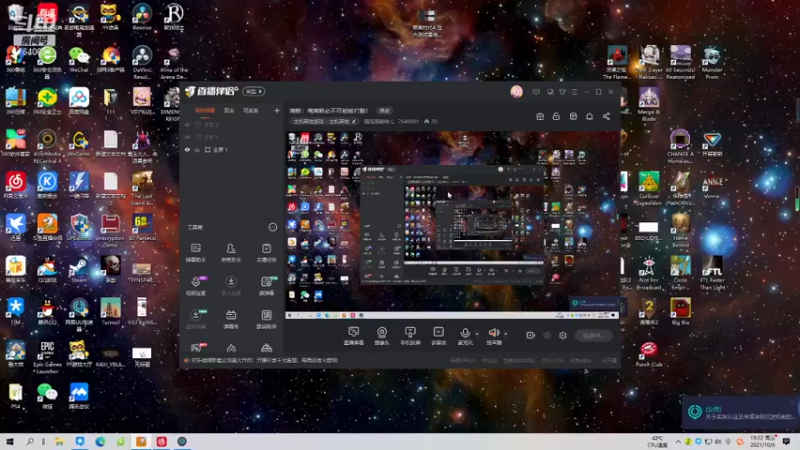
Task: Open Epic Games Launcher desktop shortcut
Action: [x=47, y=357]
